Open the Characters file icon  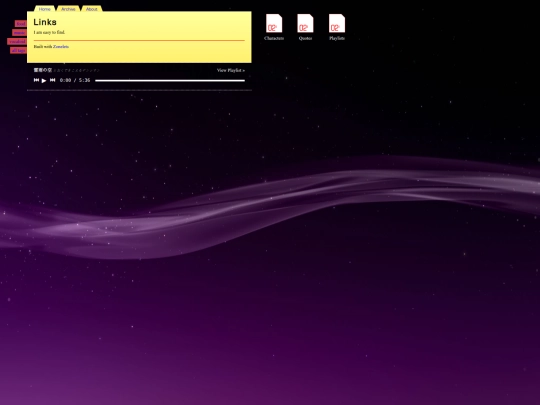click(x=274, y=27)
